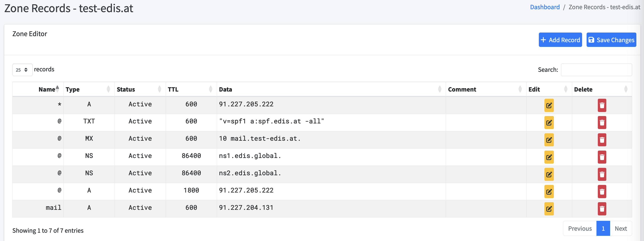This screenshot has height=241, width=644.
Task: Delete the mail A record
Action: (602, 209)
